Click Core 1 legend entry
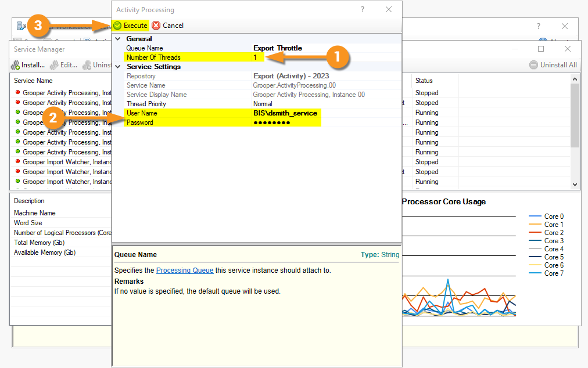This screenshot has height=368, width=588. (546, 225)
